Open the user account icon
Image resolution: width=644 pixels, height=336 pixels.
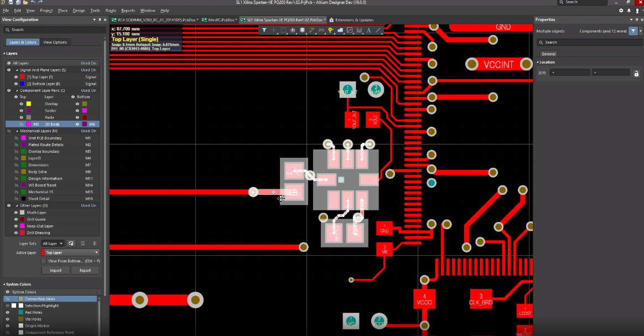pos(637,11)
